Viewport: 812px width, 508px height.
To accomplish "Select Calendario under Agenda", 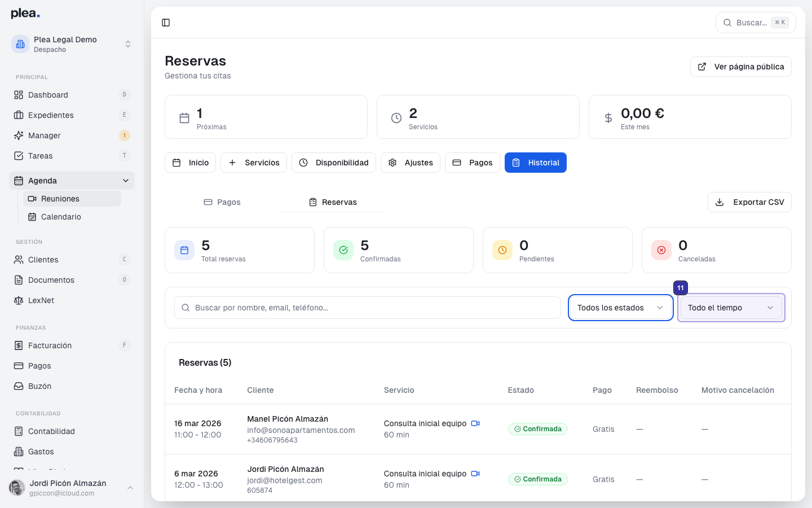I will pos(72,217).
